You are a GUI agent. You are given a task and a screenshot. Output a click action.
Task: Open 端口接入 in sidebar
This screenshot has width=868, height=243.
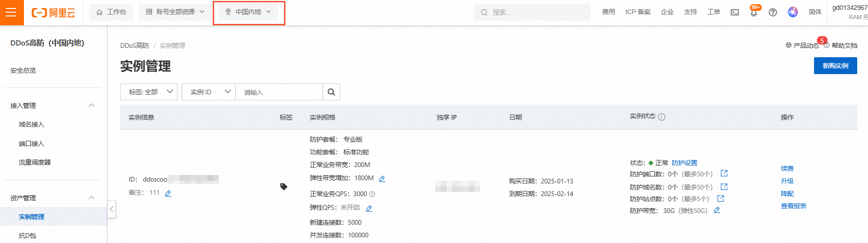pyautogui.click(x=31, y=144)
